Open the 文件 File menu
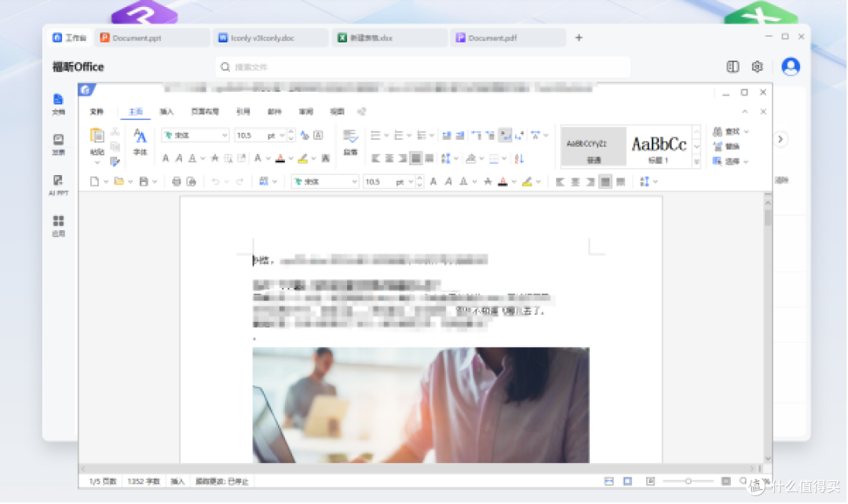The height and width of the screenshot is (504, 848). pyautogui.click(x=97, y=111)
